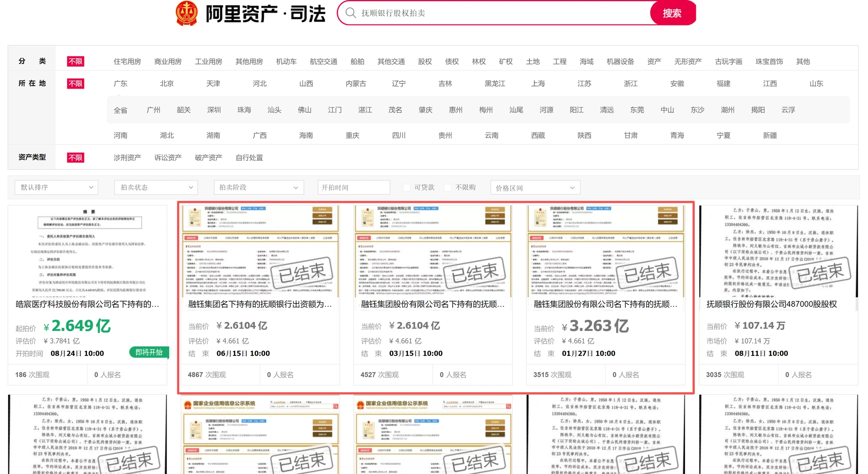Filter by 债权 category
The image size is (868, 474).
click(452, 61)
